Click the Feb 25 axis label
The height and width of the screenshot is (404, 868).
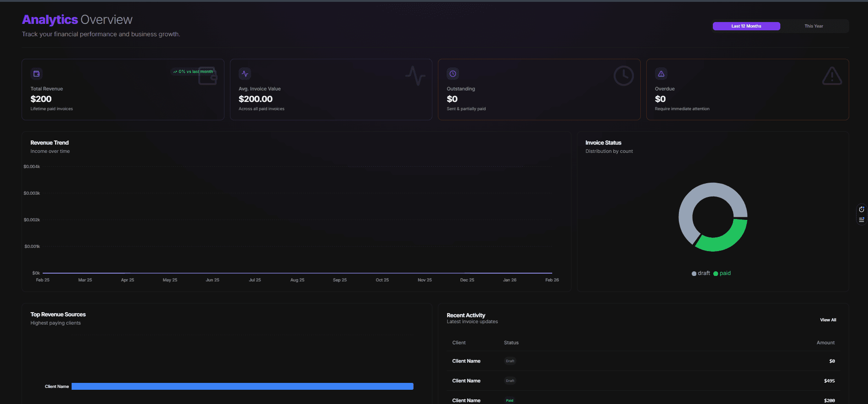[x=43, y=280]
